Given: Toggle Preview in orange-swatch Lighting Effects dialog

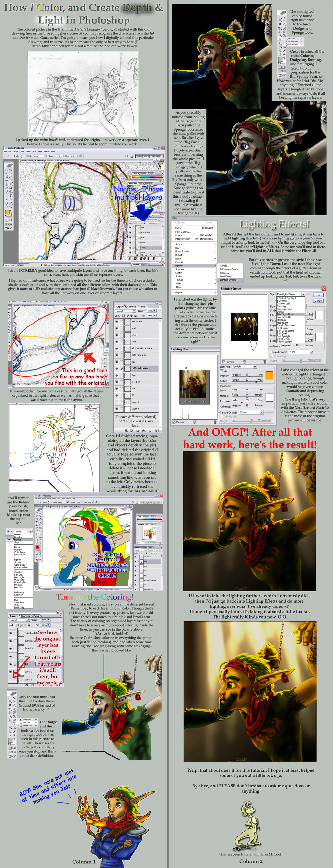Looking at the screenshot, I should (x=174, y=422).
